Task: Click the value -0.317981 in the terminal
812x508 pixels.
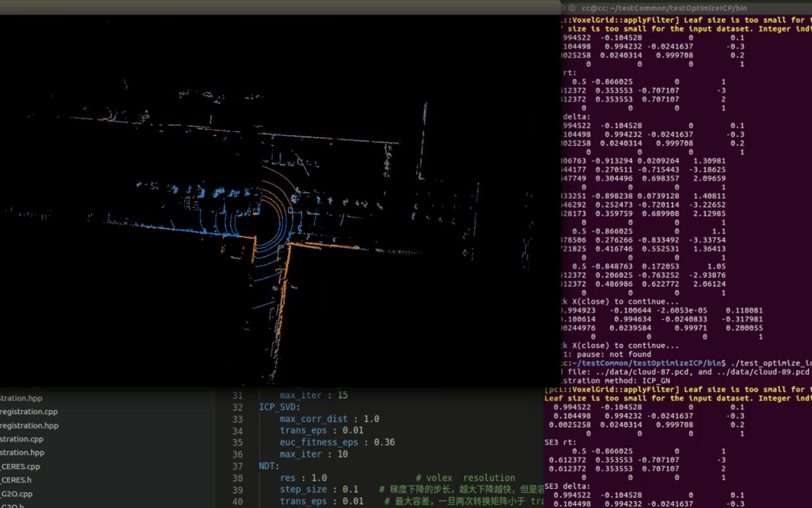Action: tap(742, 319)
